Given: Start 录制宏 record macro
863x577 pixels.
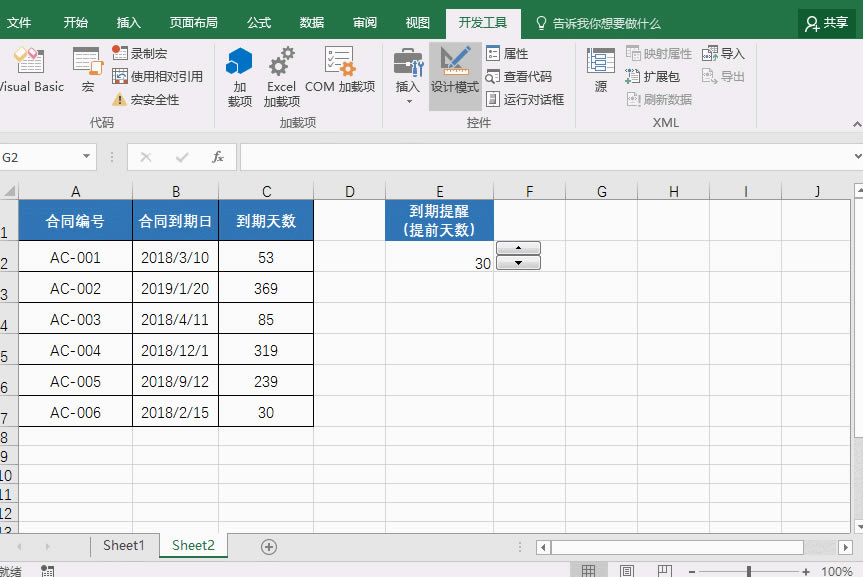Looking at the screenshot, I should click(140, 53).
